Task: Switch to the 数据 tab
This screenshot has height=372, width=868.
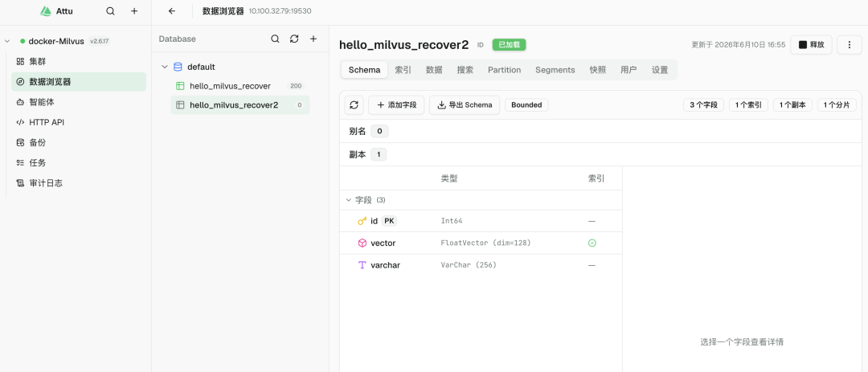Action: (434, 70)
